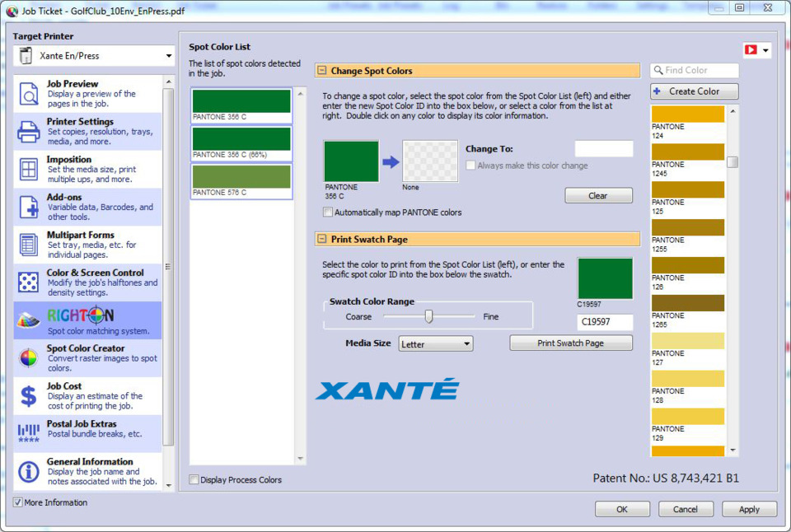791x532 pixels.
Task: Go to Imposition section
Action: (88, 170)
